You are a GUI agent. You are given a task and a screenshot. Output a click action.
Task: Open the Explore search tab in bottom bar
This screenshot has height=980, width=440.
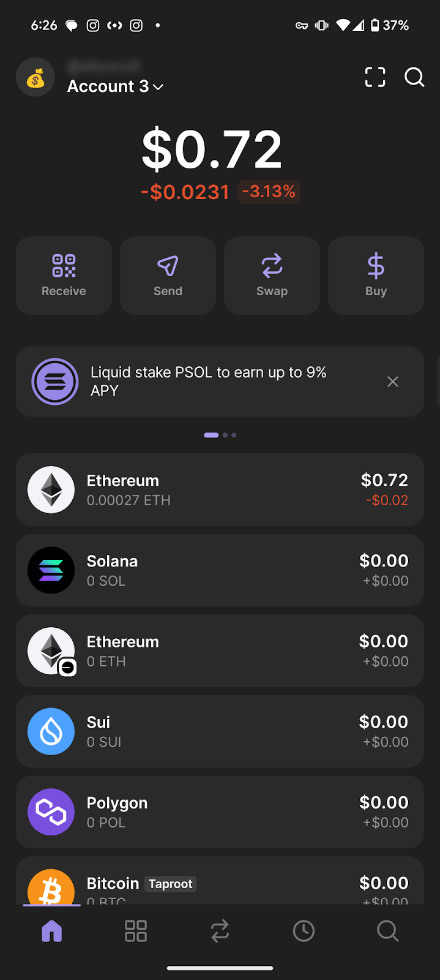(x=387, y=931)
